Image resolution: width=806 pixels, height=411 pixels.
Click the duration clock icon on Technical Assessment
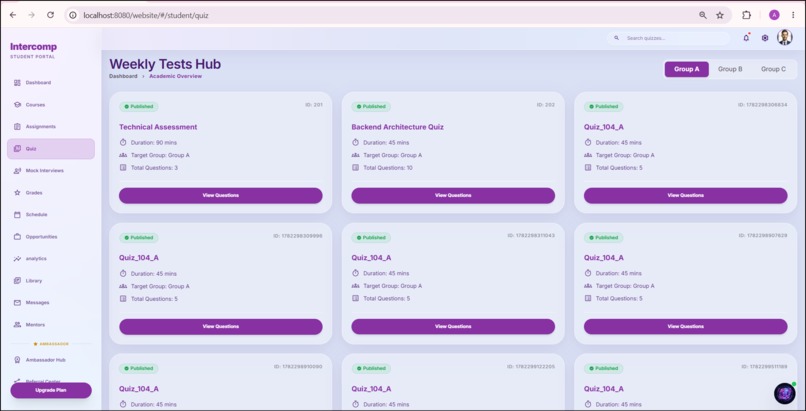123,142
